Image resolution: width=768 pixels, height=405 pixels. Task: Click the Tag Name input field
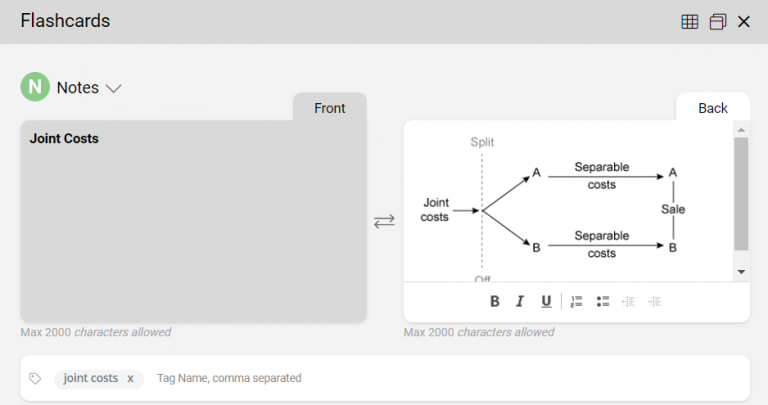tap(400, 379)
